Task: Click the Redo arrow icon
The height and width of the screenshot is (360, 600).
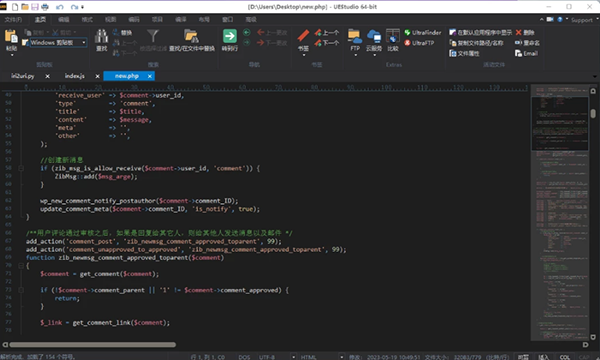Action: coord(74,7)
